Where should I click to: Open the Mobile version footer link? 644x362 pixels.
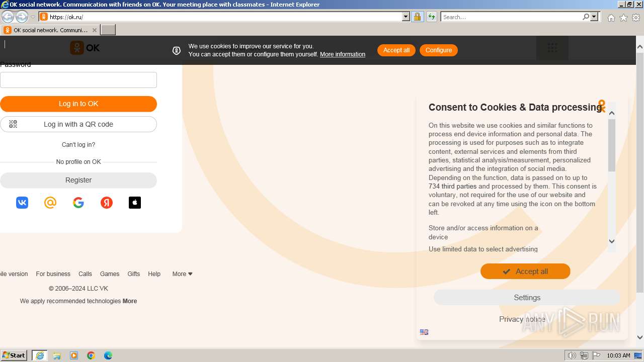point(14,274)
